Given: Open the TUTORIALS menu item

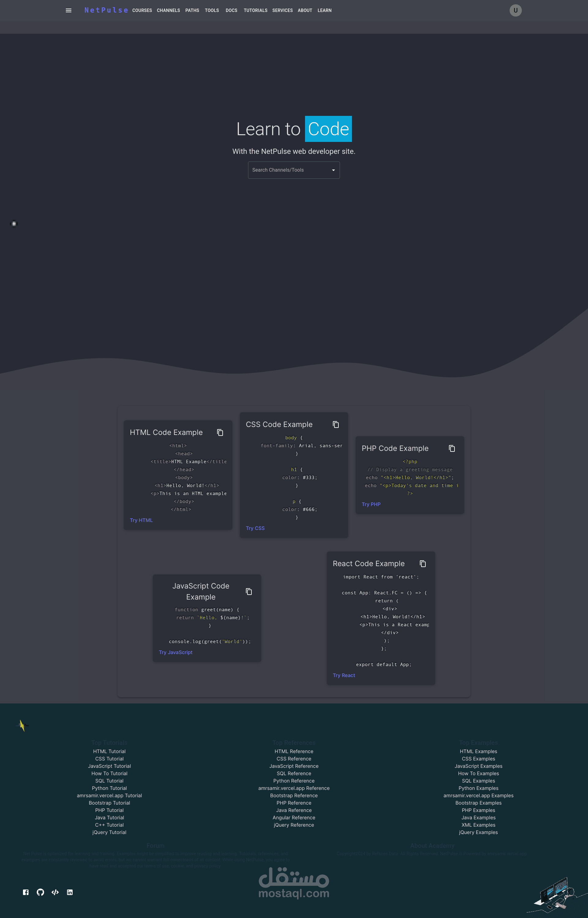Looking at the screenshot, I should click(x=255, y=10).
